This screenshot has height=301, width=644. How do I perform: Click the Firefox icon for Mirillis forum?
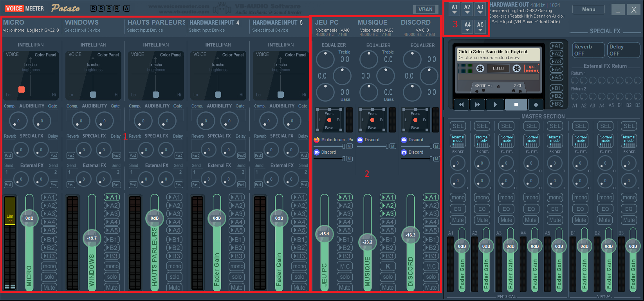(x=317, y=140)
